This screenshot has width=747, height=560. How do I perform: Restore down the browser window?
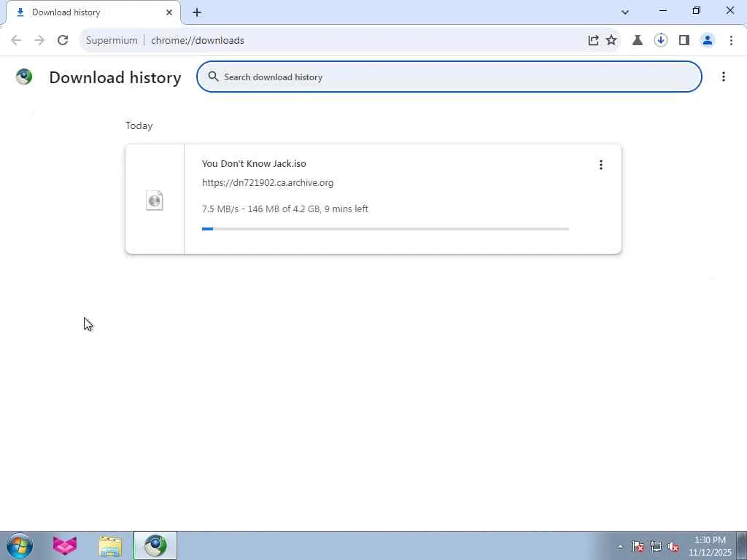(697, 10)
